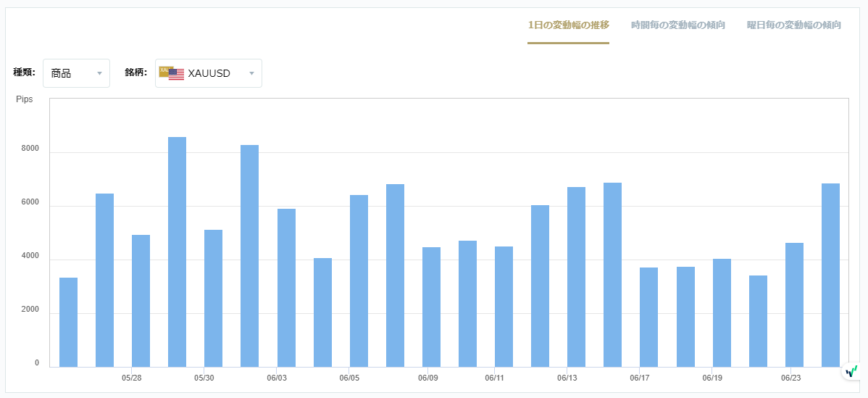Click the 05/28 date axis label
Viewport: 868px width, 398px height.
point(131,378)
